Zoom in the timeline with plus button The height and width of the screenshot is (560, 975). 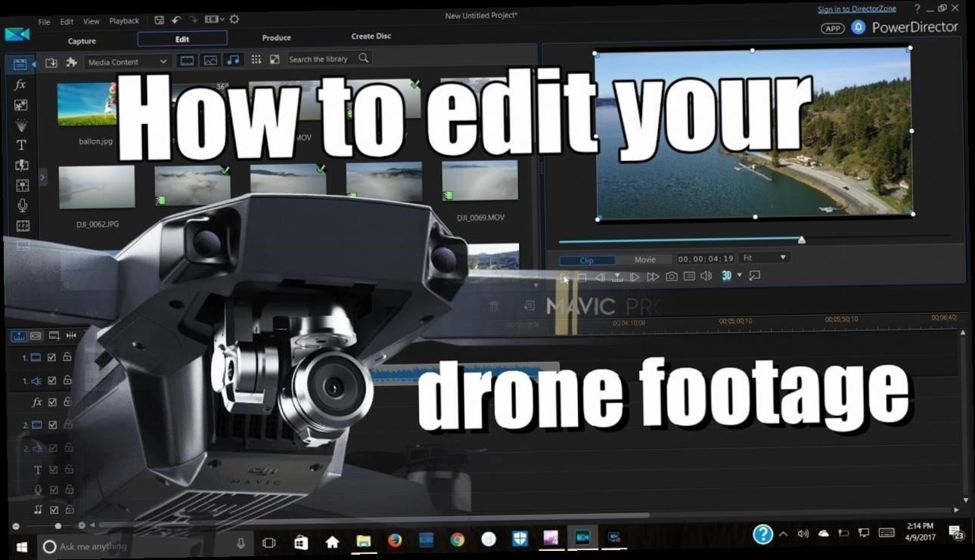82,526
